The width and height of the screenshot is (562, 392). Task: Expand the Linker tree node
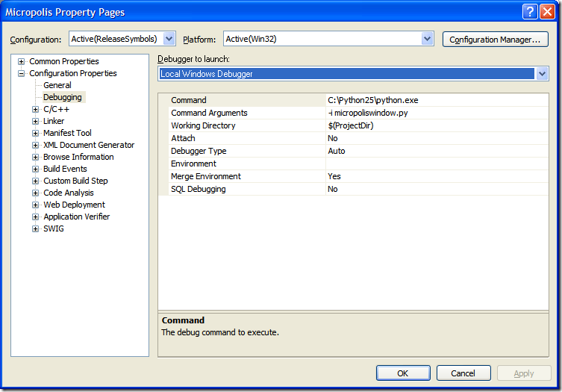pos(35,121)
